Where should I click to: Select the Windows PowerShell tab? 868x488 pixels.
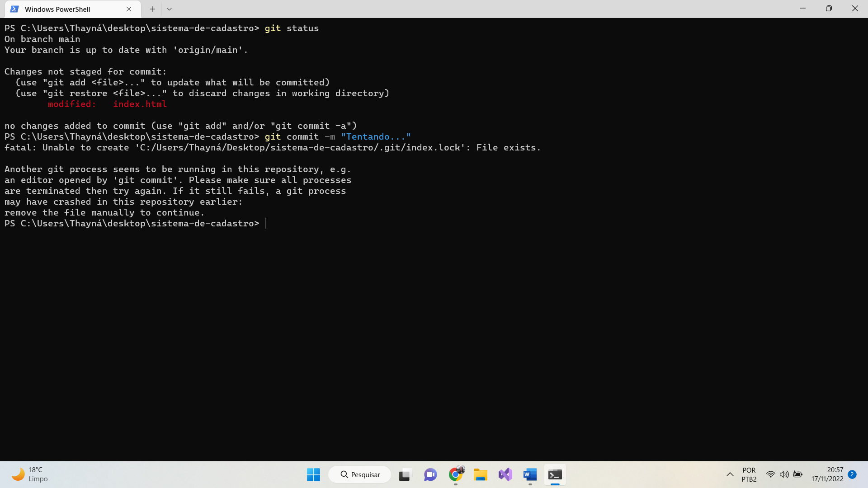[x=72, y=9]
